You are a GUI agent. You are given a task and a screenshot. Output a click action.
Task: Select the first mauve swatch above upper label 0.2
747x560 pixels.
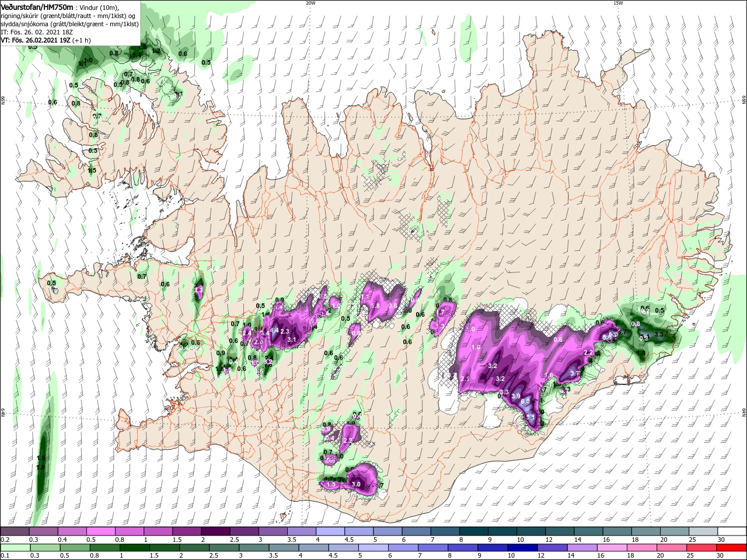click(15, 531)
